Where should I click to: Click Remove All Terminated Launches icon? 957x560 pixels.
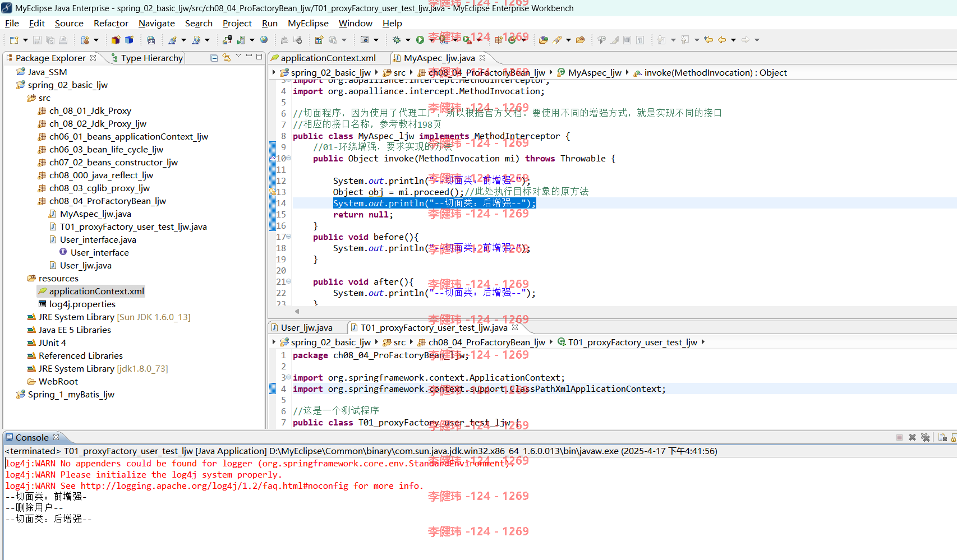[925, 437]
